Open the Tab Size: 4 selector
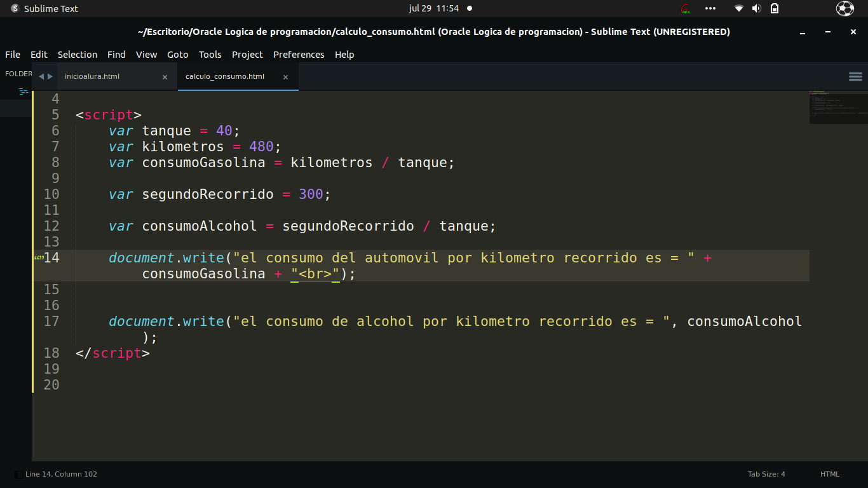Viewport: 868px width, 488px height. tap(766, 474)
